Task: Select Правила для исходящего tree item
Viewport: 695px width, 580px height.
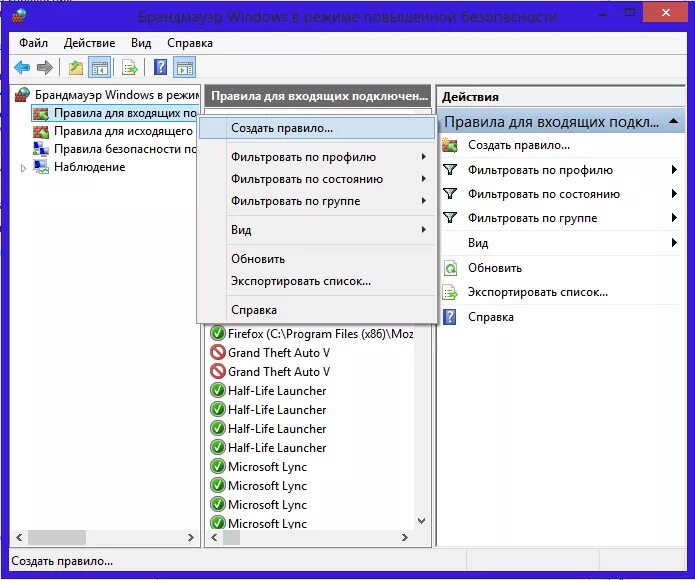Action: (123, 131)
